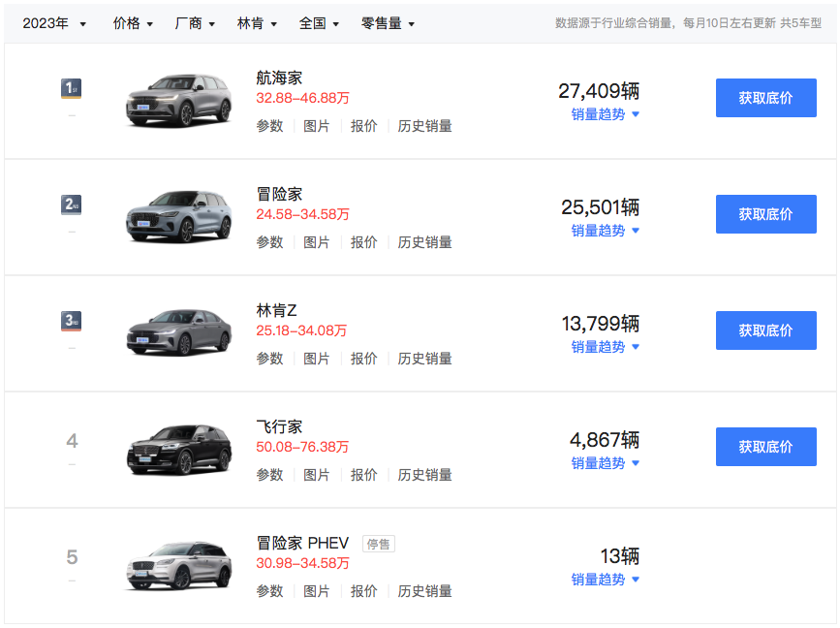Open 图片 link under 冒险家

(317, 242)
